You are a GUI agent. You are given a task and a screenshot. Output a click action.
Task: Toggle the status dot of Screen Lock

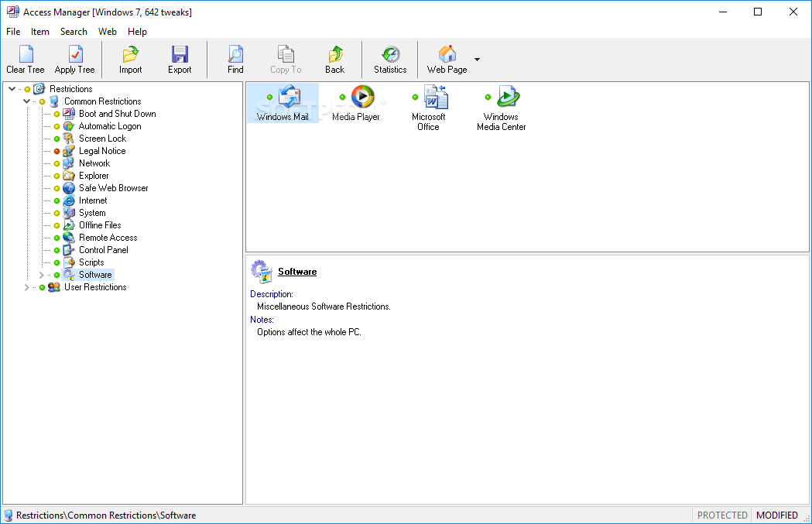[57, 139]
